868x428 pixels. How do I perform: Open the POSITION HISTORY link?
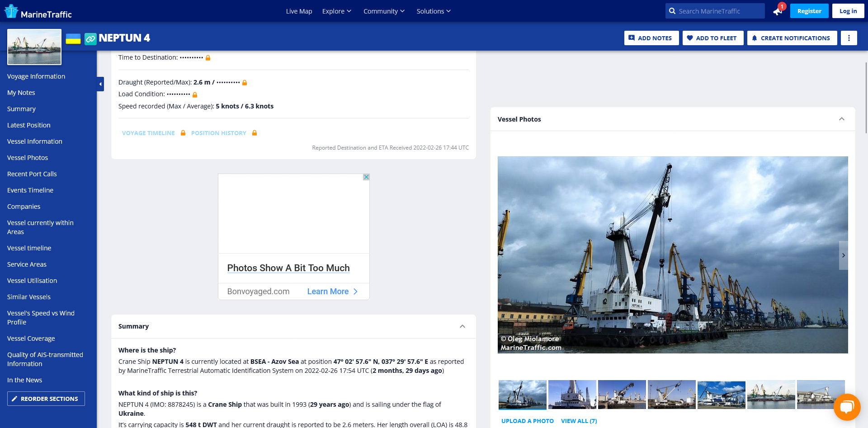(x=219, y=133)
